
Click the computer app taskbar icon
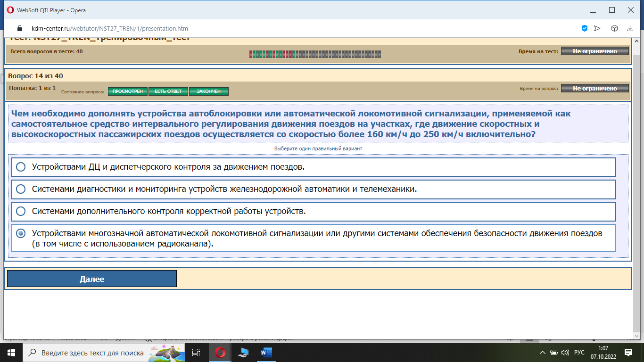coord(243,353)
